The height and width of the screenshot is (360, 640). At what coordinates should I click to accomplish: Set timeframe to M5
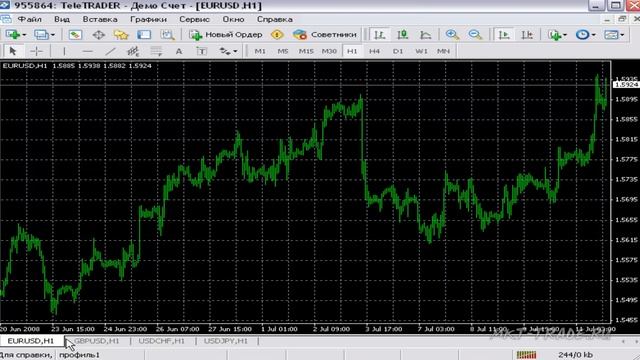tap(282, 51)
